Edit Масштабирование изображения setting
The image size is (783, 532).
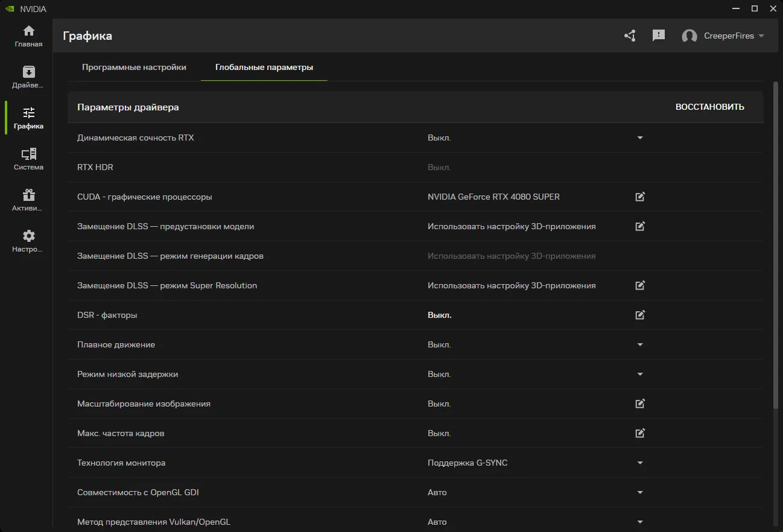(x=640, y=404)
